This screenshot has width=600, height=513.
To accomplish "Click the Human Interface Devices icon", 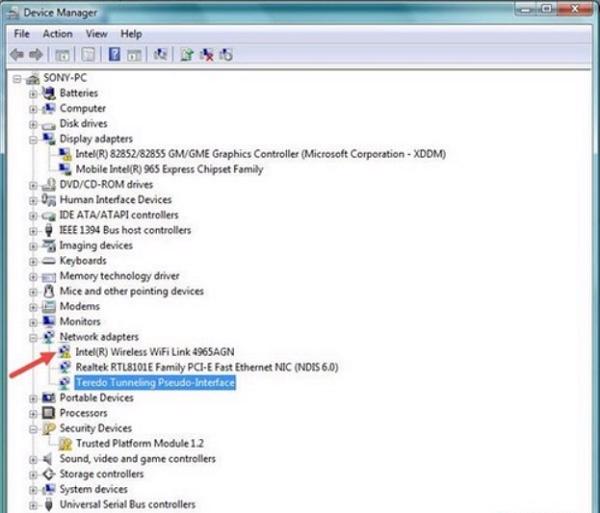I will 49,200.
